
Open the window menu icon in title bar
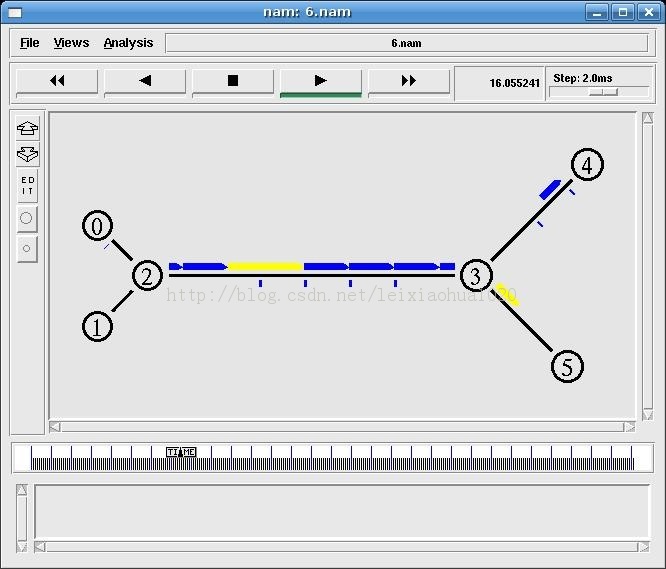(x=15, y=12)
